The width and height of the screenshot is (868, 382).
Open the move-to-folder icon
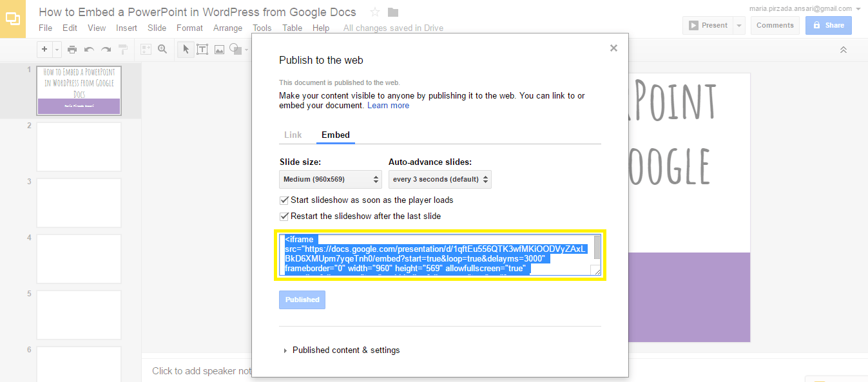393,12
